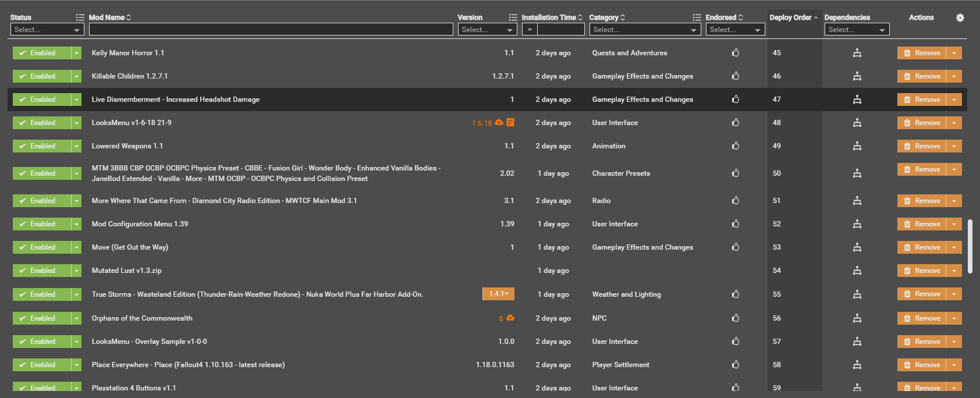Click Installation Time filter value field
The height and width of the screenshot is (398, 980).
[560, 29]
